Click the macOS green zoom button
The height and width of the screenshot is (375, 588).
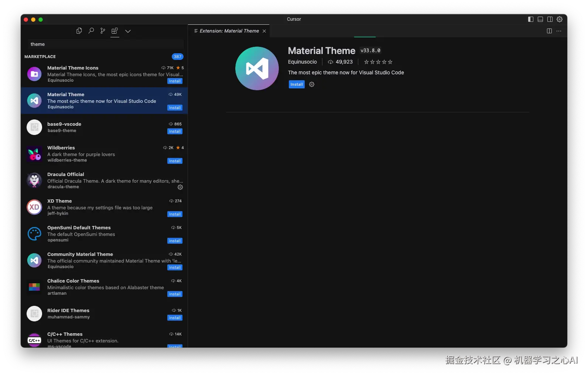tap(41, 20)
